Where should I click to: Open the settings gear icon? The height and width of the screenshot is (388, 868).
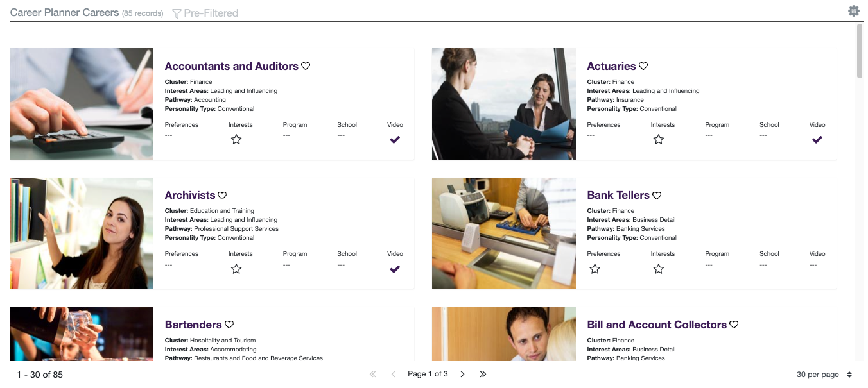tap(853, 11)
